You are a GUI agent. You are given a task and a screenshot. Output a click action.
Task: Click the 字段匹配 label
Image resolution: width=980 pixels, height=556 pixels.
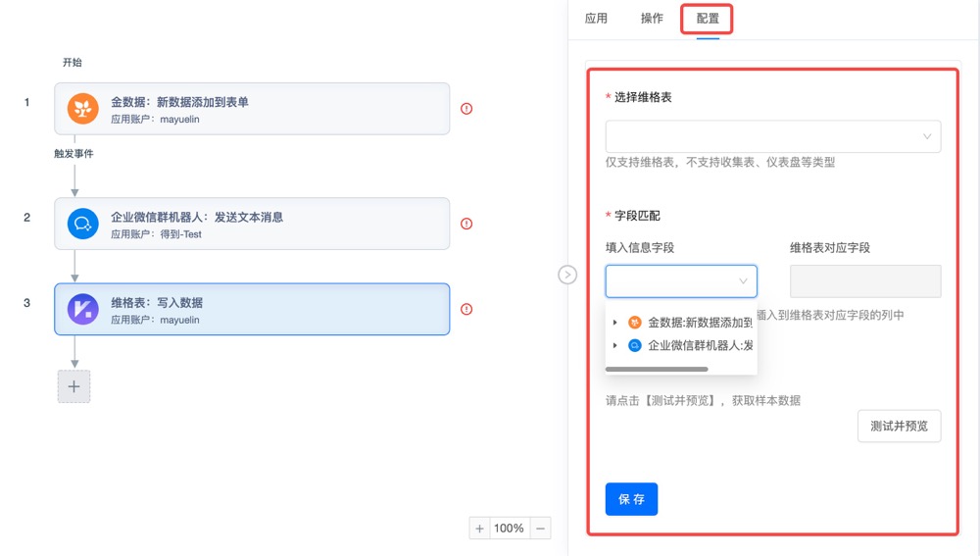click(637, 216)
